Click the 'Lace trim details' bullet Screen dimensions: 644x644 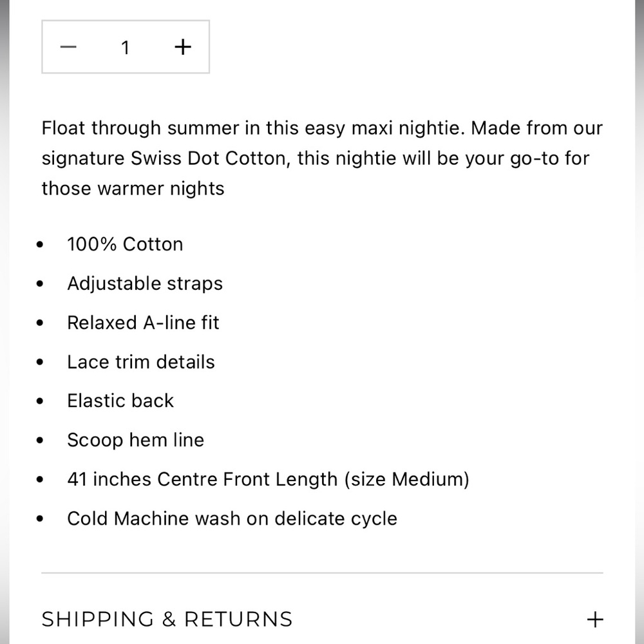pyautogui.click(x=141, y=362)
